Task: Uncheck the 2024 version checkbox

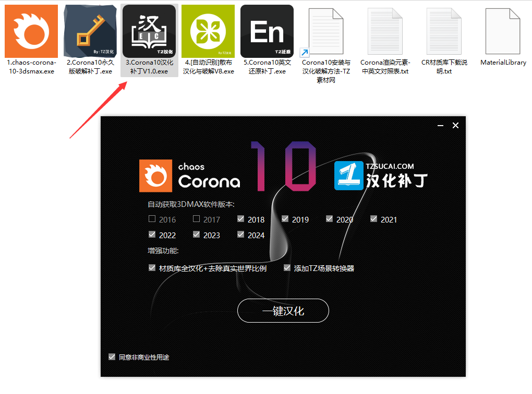Action: (x=240, y=235)
